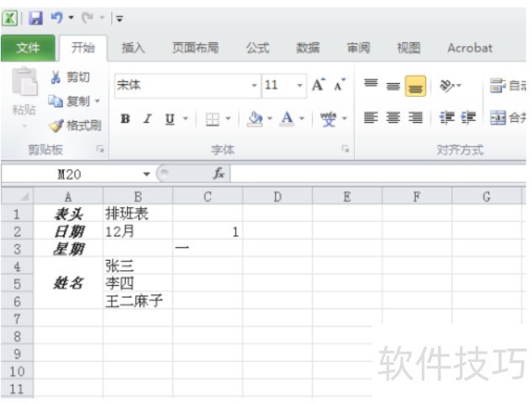Viewport: 532px width, 403px height.
Task: Expand fill color dropdown arrow
Action: pyautogui.click(x=270, y=119)
